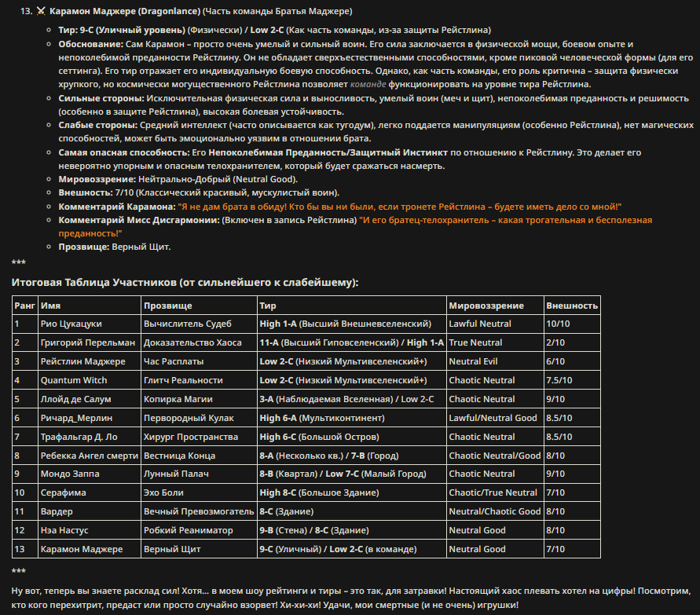The image size is (700, 615).
Task: Click the 'Нэа Настус' name cell
Action: tap(90, 530)
